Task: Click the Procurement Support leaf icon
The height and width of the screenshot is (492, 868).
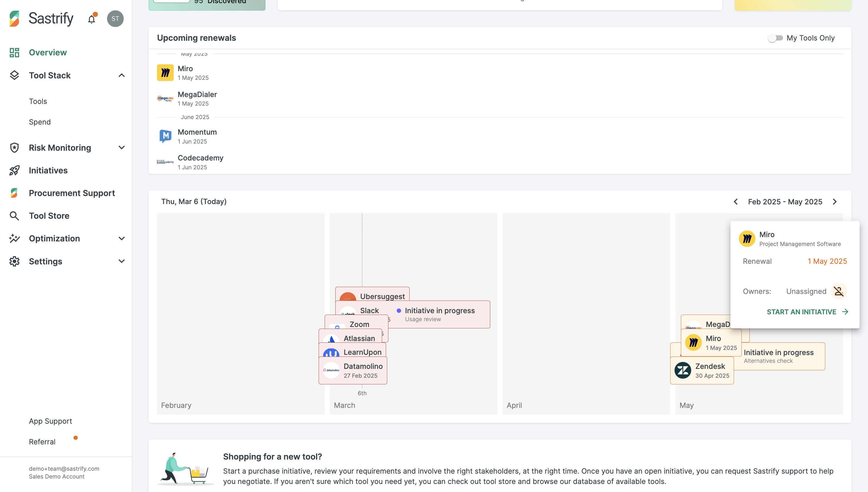Action: click(14, 193)
